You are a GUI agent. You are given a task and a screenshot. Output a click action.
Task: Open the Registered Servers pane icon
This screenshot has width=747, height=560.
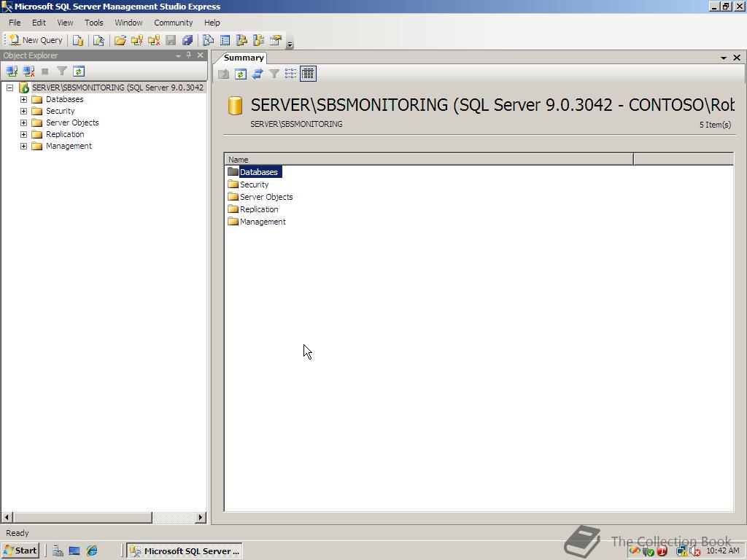tap(208, 41)
